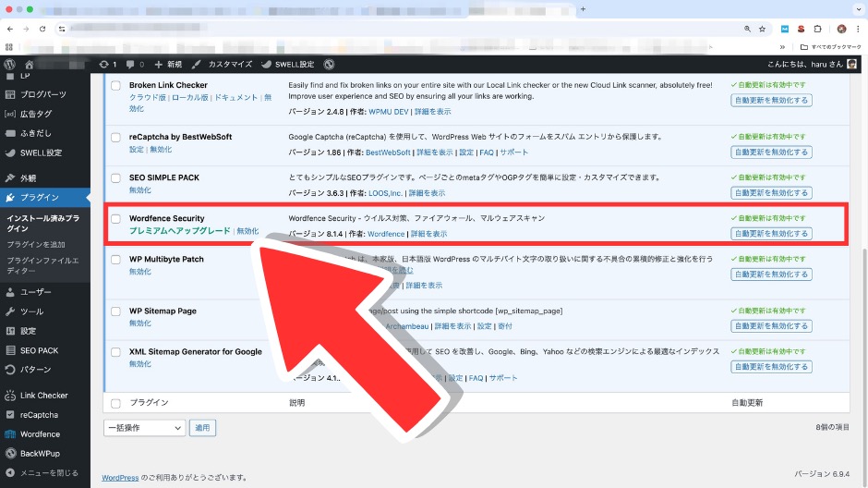The image size is (868, 488).
Task: Tick the Broken Link Checker checkbox
Action: pyautogui.click(x=115, y=85)
